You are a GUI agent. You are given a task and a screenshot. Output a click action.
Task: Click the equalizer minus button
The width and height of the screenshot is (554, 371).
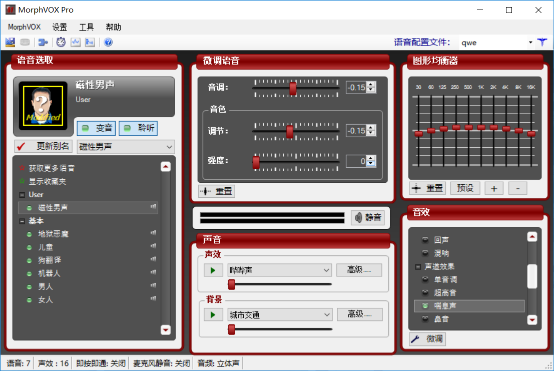point(518,188)
